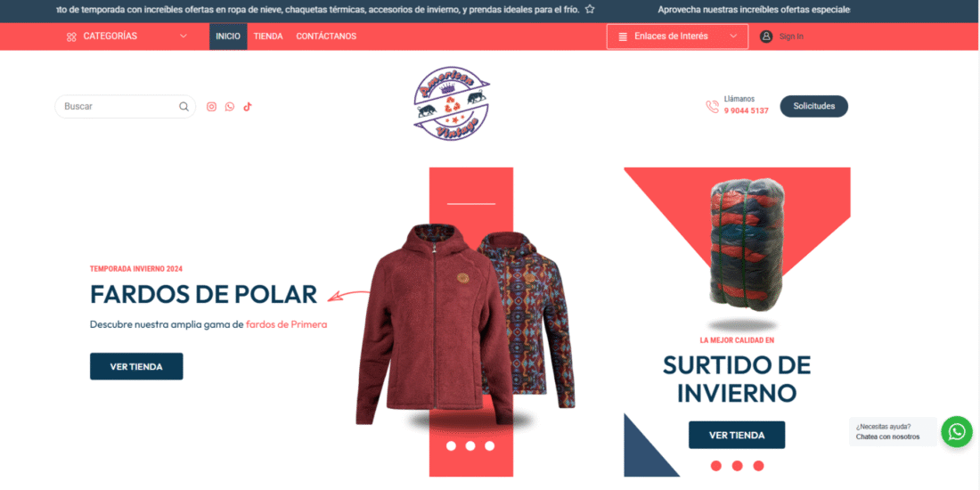Open the Instagram profile icon
Image resolution: width=980 pixels, height=490 pixels.
click(x=211, y=106)
